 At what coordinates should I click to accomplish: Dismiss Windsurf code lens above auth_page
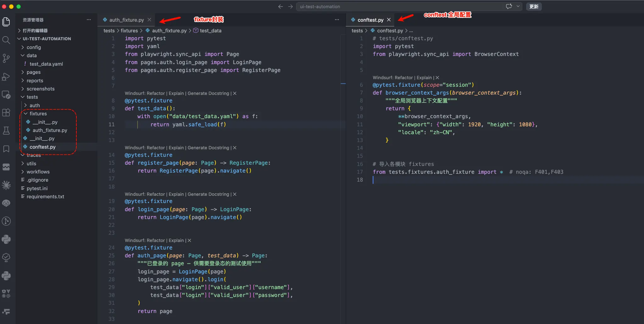pyautogui.click(x=189, y=240)
